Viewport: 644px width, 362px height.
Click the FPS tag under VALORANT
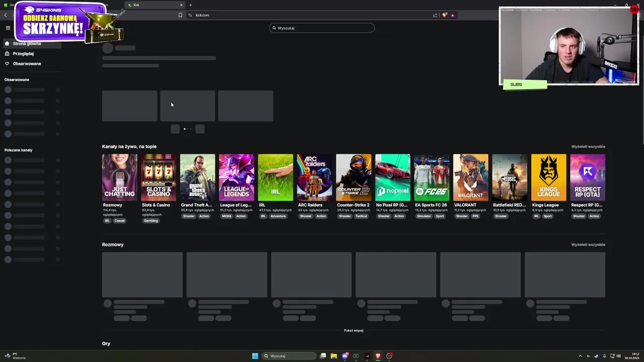(x=475, y=216)
